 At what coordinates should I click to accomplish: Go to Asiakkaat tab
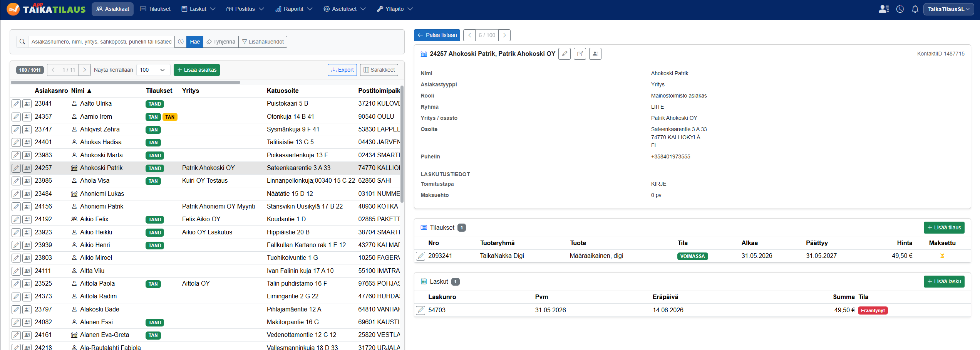coord(112,9)
